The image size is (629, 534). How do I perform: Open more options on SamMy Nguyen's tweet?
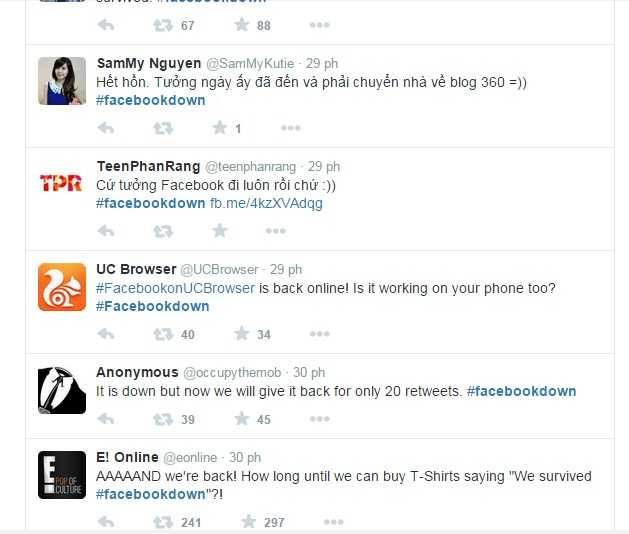pyautogui.click(x=291, y=128)
